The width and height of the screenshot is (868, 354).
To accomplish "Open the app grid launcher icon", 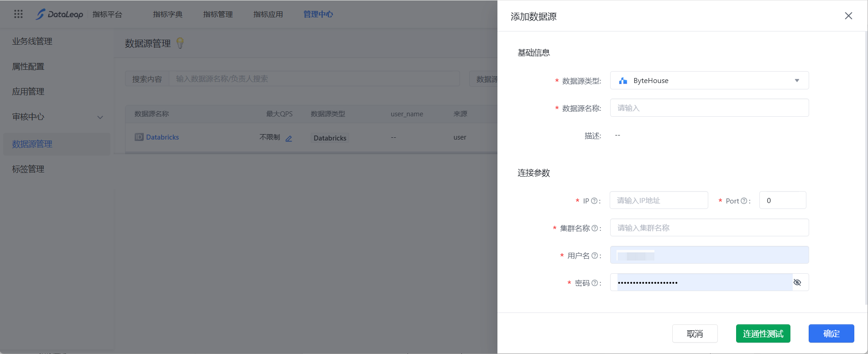I will [18, 14].
